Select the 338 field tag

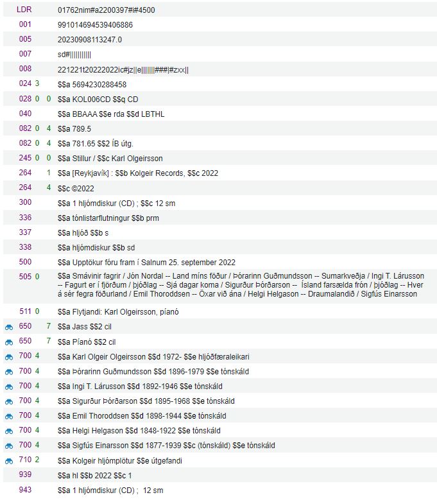(25, 247)
